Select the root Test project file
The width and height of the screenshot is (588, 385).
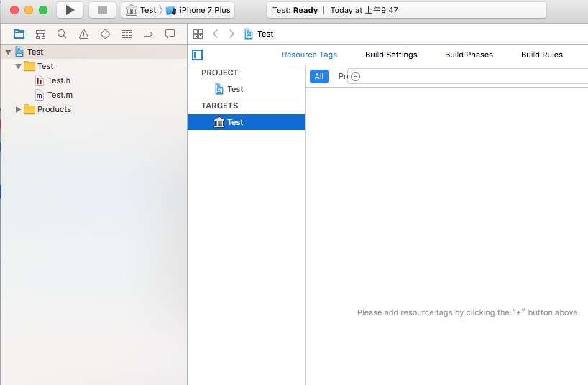93,52
